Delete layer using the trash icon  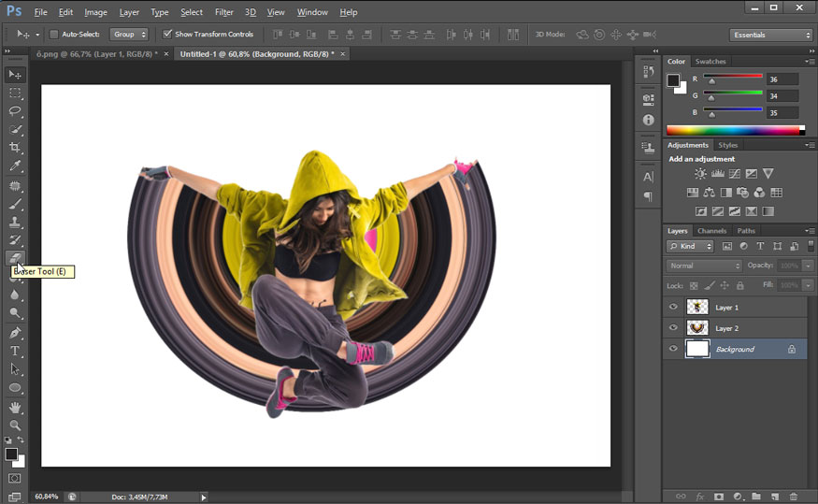(x=793, y=496)
